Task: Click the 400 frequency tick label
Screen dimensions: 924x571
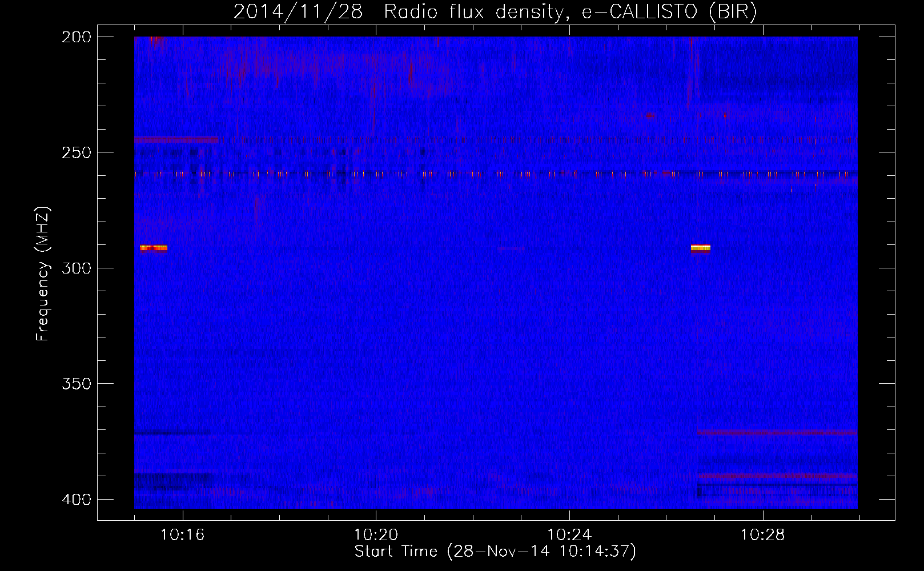Action: point(76,500)
